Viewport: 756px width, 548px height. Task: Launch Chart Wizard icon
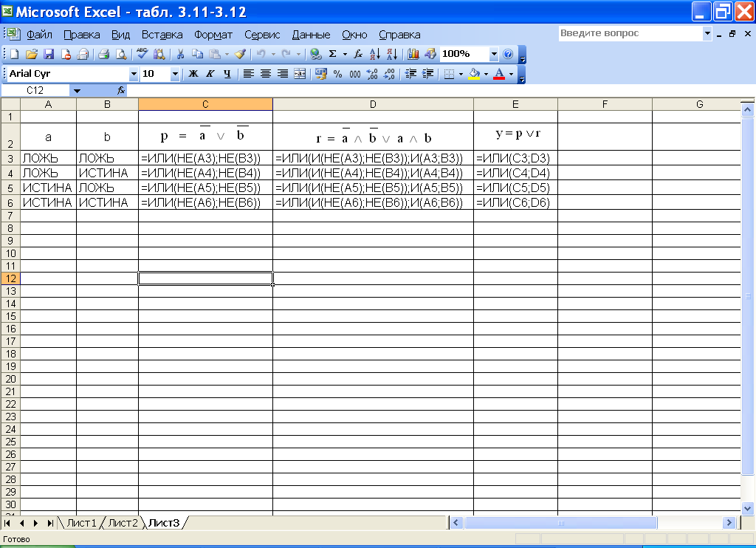[413, 54]
